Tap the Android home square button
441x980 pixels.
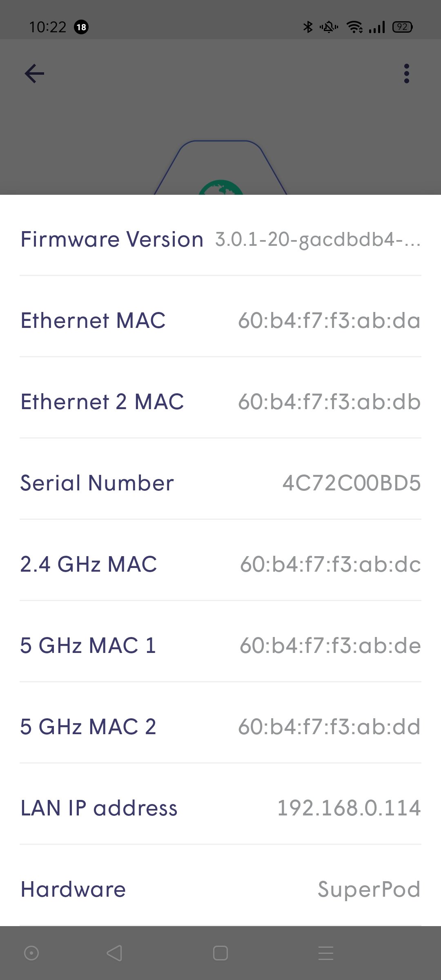tap(220, 953)
